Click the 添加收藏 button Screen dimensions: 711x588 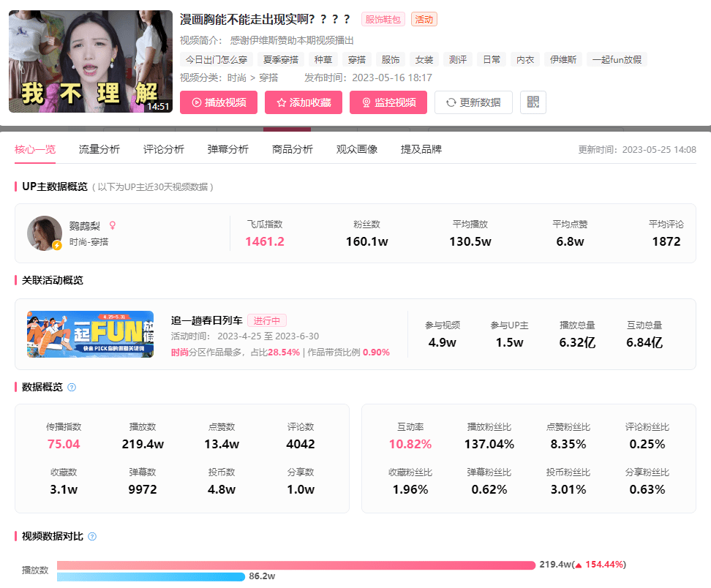[x=304, y=102]
